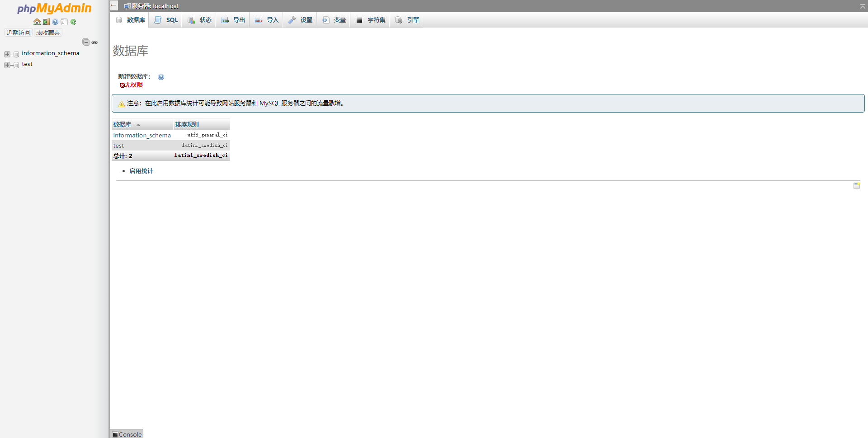Viewport: 868px width, 438px height.
Task: Toggle link with main panel icon
Action: [x=94, y=42]
